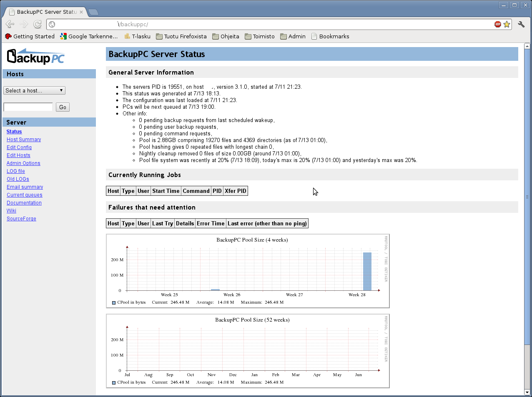Click the AdBlock Plus icon in address bar

(x=498, y=24)
